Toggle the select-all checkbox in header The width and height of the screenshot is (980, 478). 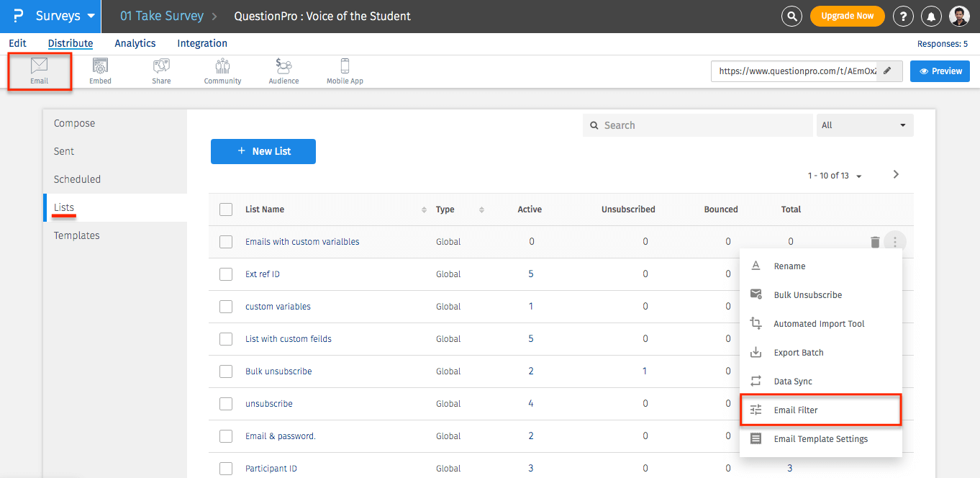pos(226,209)
